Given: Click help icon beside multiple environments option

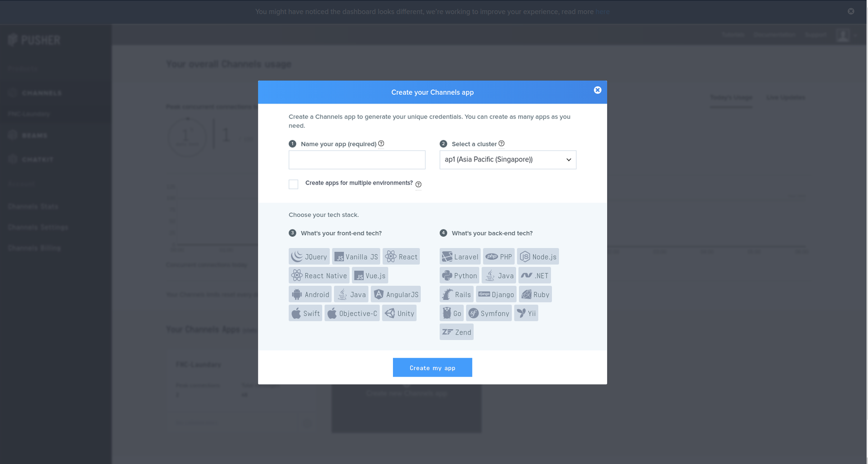Looking at the screenshot, I should pyautogui.click(x=418, y=184).
